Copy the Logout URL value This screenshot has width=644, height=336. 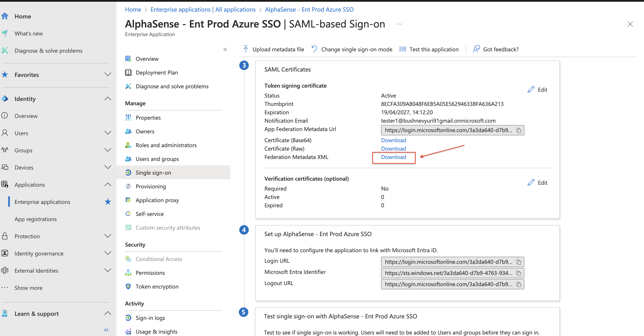[x=519, y=284]
